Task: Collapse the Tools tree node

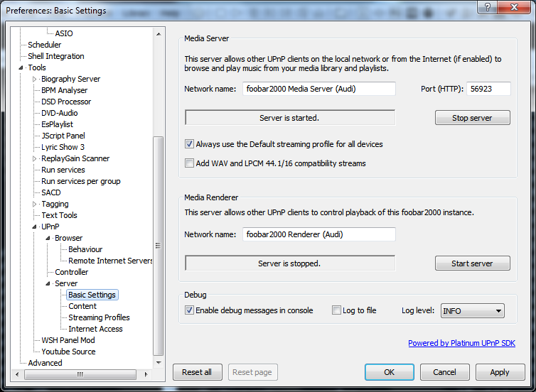Action: click(21, 67)
